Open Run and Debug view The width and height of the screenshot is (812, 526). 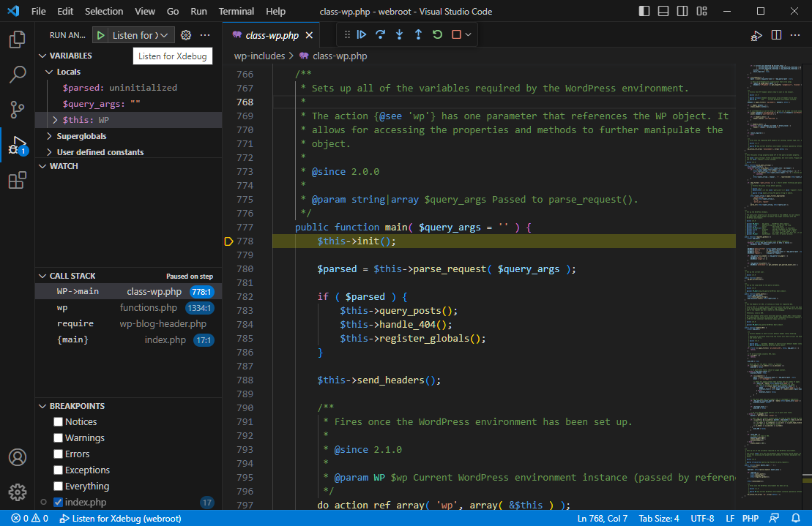tap(17, 146)
